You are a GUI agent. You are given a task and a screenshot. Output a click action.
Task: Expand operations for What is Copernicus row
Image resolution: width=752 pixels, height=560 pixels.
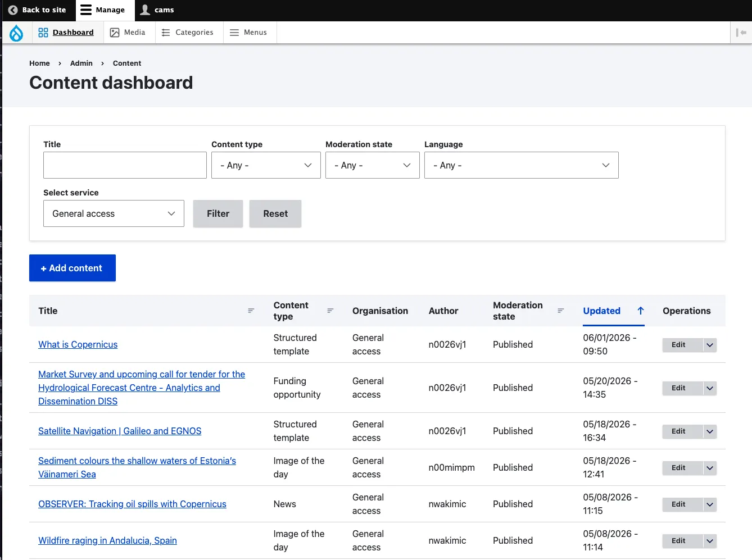coord(710,345)
